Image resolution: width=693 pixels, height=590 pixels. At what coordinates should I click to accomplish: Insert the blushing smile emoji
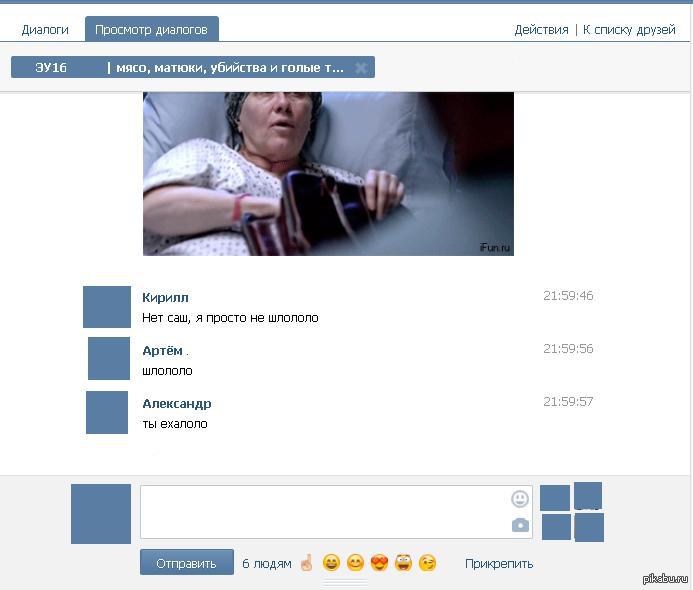tap(355, 563)
